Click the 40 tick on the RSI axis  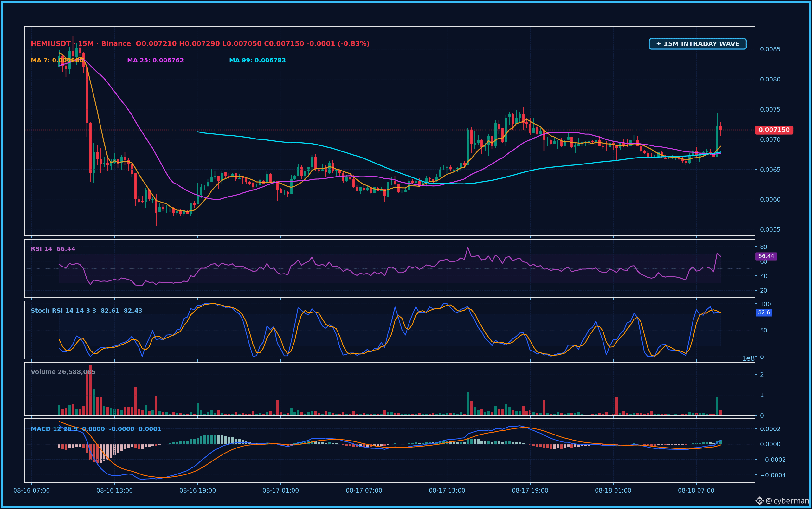tap(764, 276)
